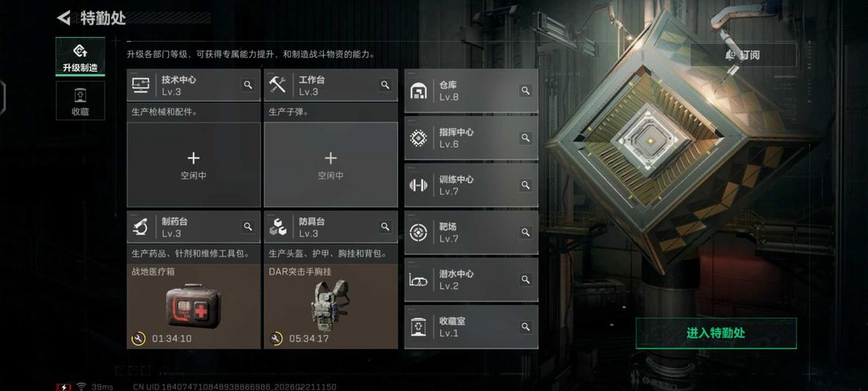Open the magnifier for 工作台
Image resolution: width=868 pixels, height=391 pixels.
point(385,84)
